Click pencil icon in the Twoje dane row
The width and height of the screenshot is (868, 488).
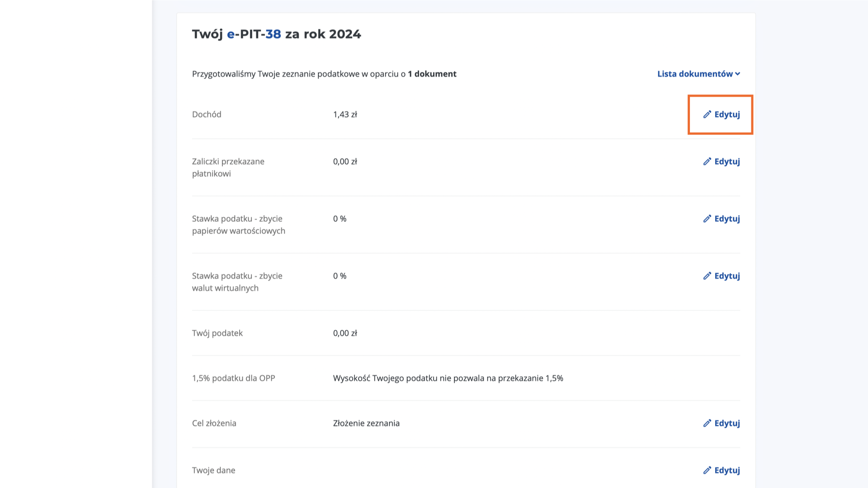(x=707, y=470)
